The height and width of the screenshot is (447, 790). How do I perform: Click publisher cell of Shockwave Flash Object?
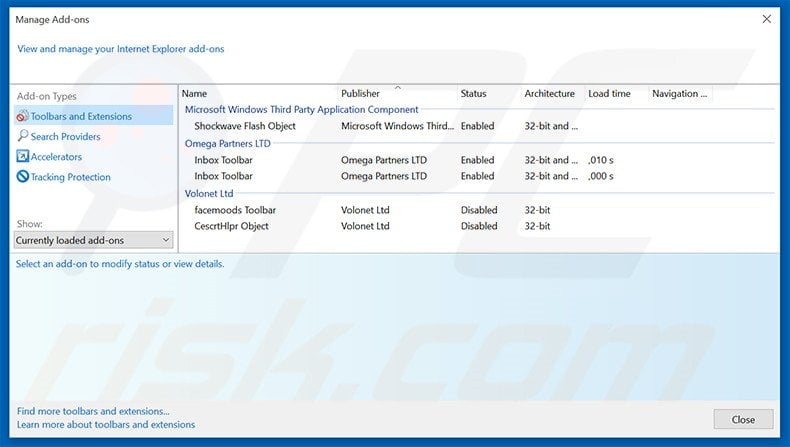pyautogui.click(x=397, y=126)
